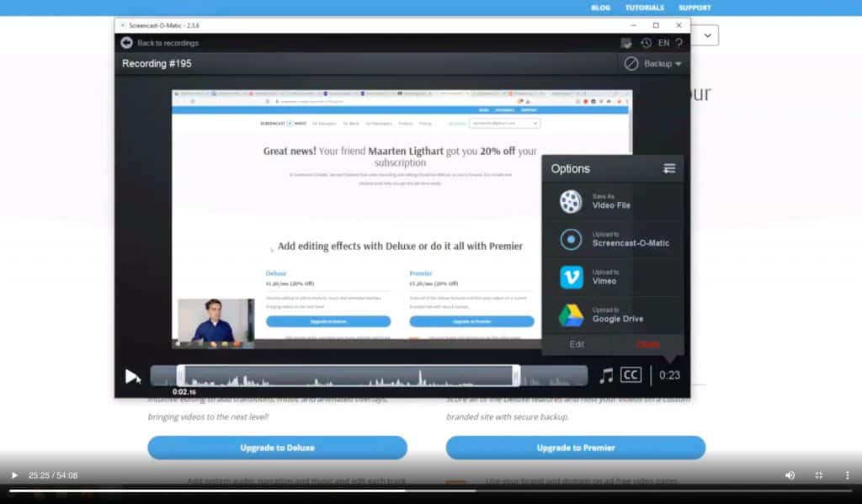Click the film reel Video File icon

point(571,202)
